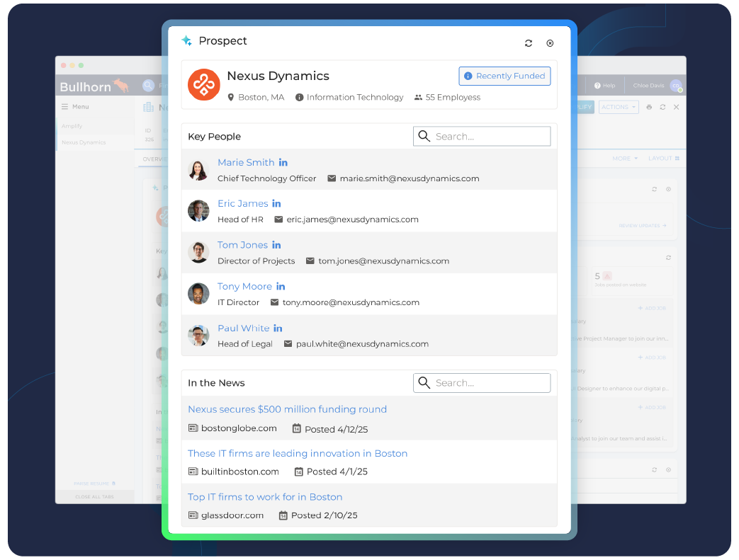Open Help in the Bullhorn header
Viewport: 739px width, 560px height.
tap(605, 86)
